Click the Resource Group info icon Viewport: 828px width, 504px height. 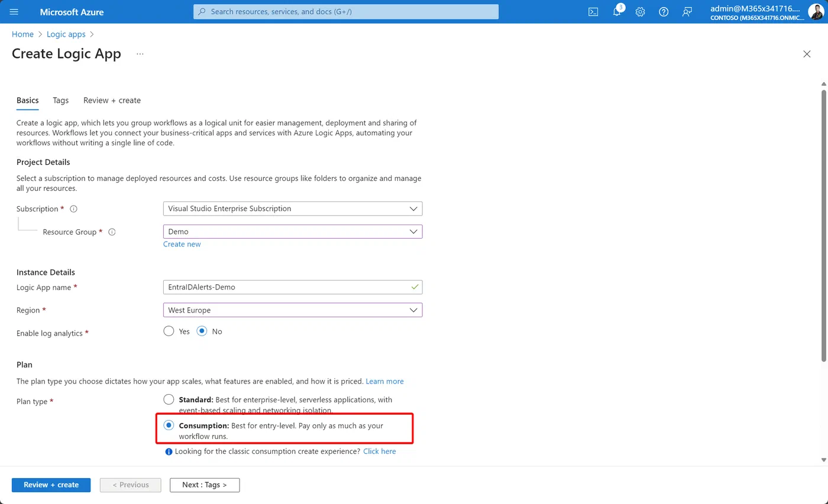click(x=112, y=232)
